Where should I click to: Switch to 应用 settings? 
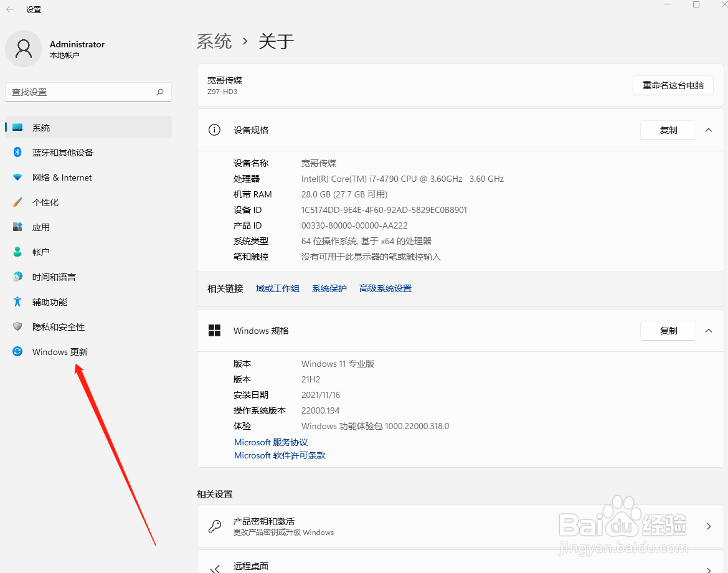[x=88, y=227]
